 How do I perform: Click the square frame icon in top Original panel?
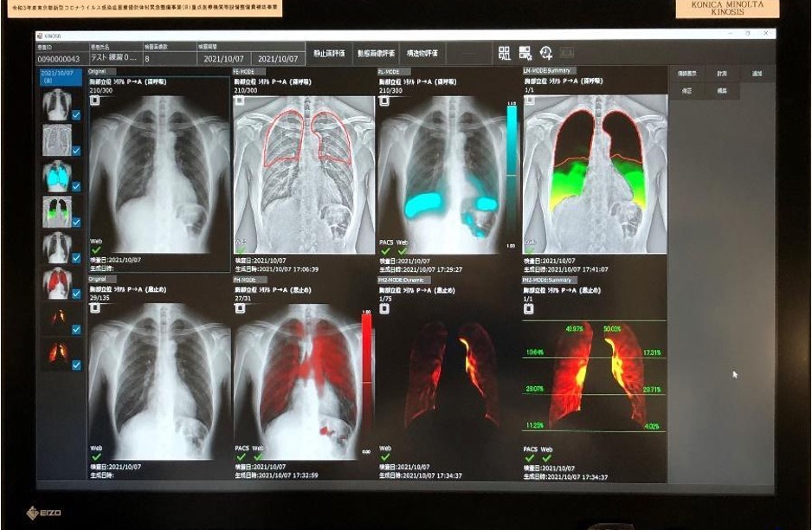click(94, 100)
